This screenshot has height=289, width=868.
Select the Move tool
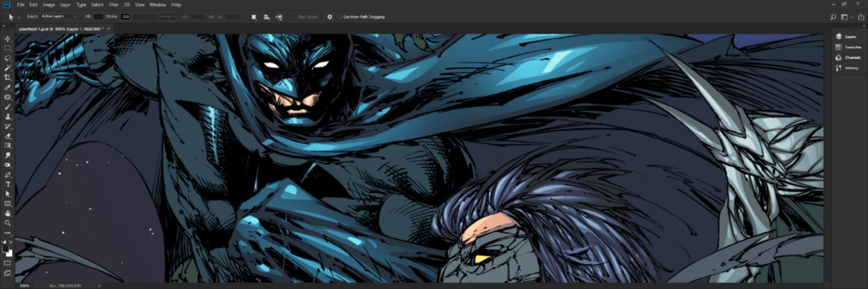8,39
